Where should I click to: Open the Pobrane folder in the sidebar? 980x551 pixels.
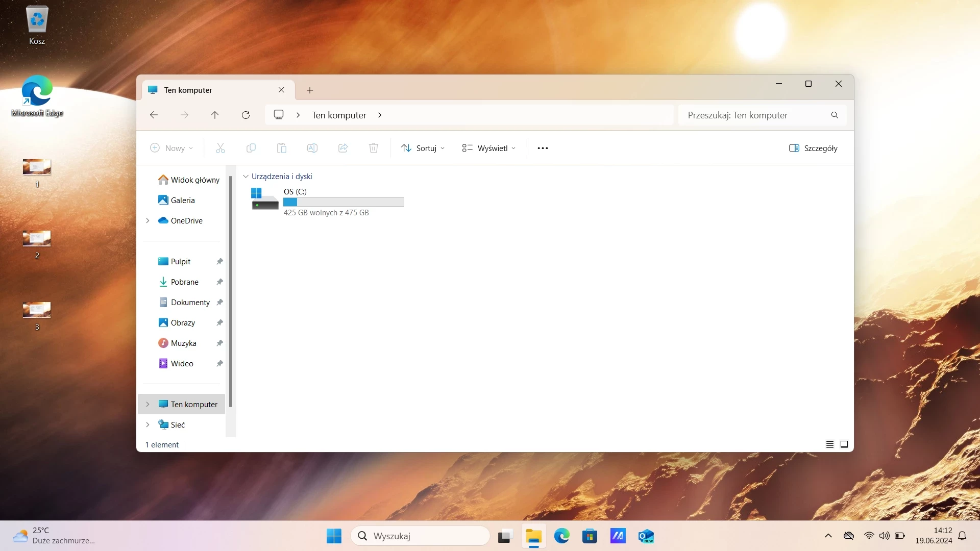pyautogui.click(x=185, y=282)
